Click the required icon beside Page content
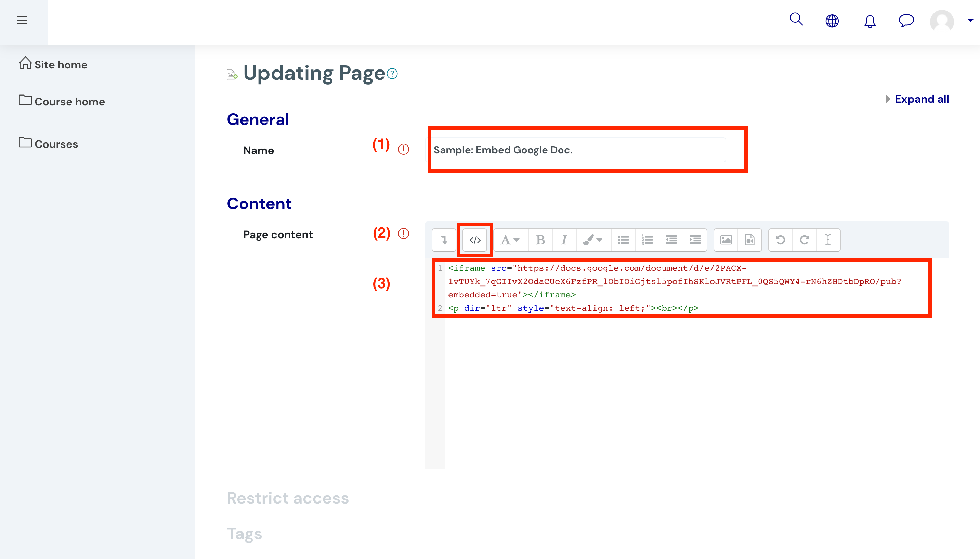 (x=404, y=233)
